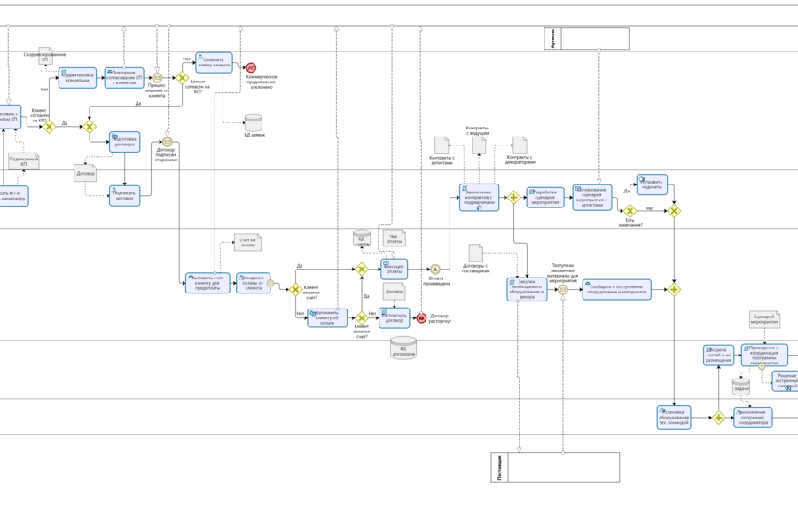The height and width of the screenshot is (532, 798).
Task: Select the 'Договоры с поставщиками' document
Action: [x=476, y=253]
